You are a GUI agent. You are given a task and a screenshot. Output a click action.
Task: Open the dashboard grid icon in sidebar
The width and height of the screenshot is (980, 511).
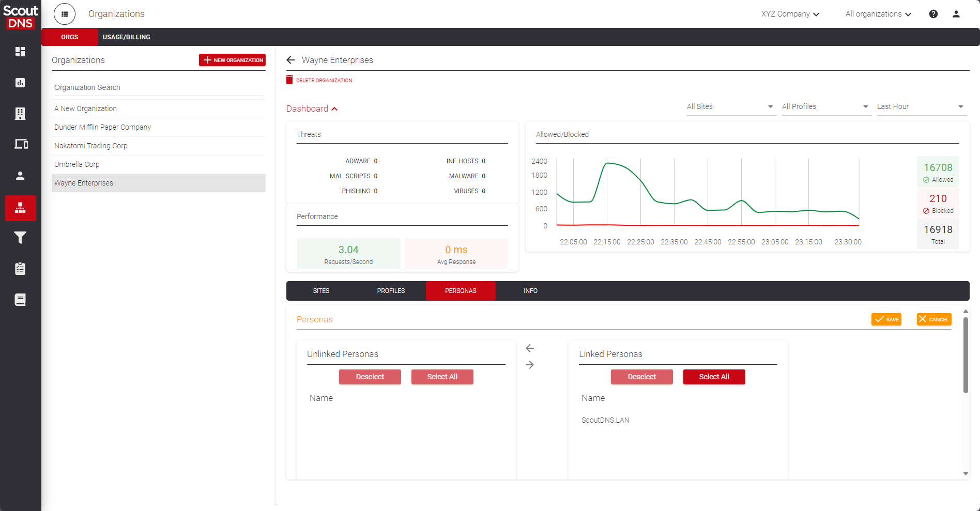click(x=20, y=52)
